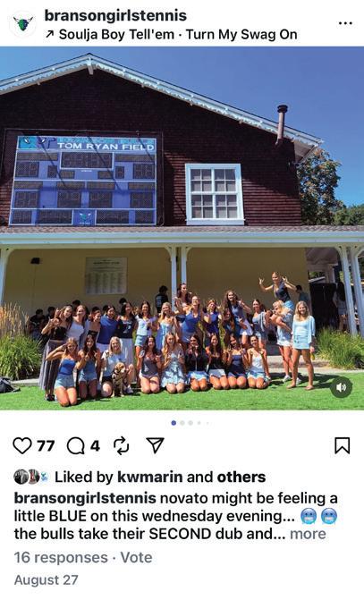Open comments via the speech bubble icon
This screenshot has width=364, height=600.
76,446
